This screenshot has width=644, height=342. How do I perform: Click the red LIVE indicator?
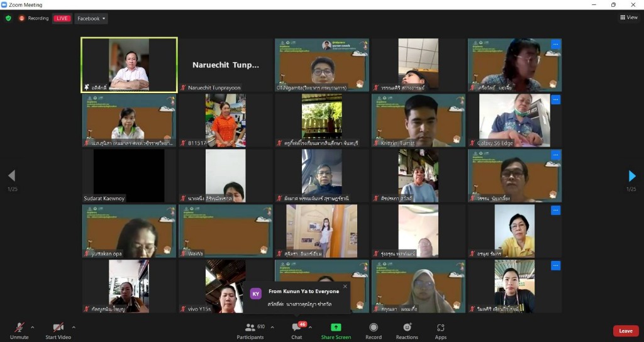coord(62,18)
